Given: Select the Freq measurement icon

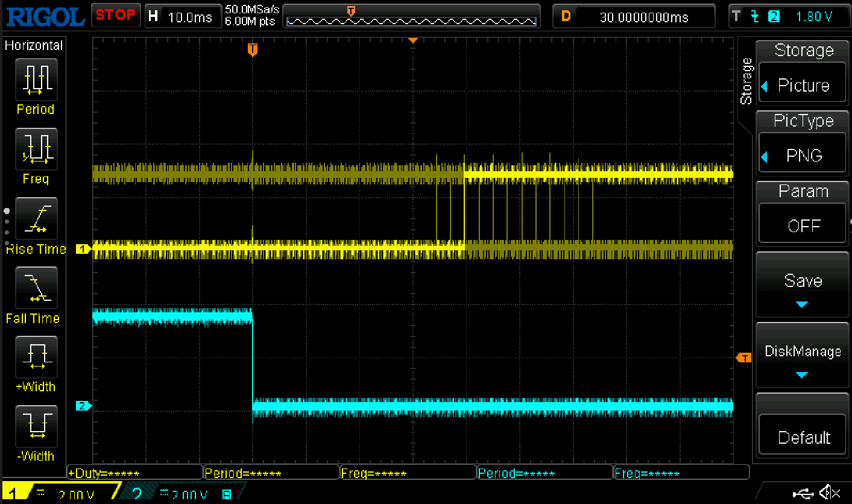Looking at the screenshot, I should 36,150.
